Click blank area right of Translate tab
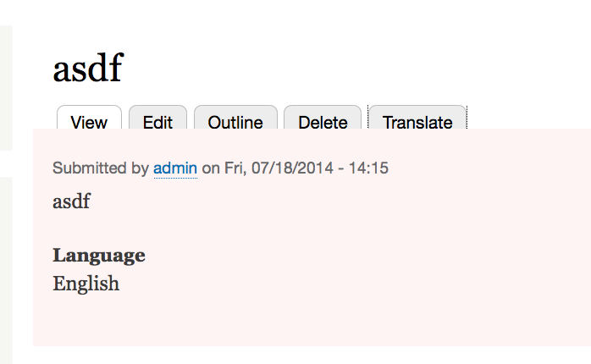 tap(525, 114)
